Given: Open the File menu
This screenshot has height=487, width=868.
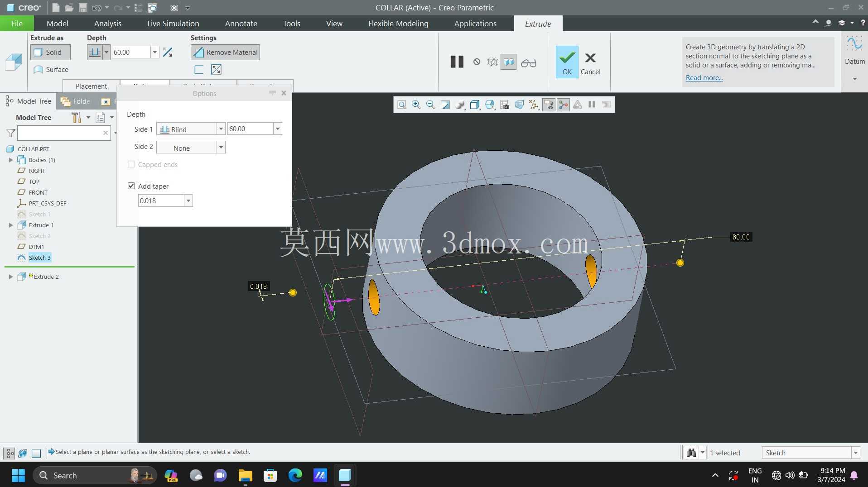Looking at the screenshot, I should tap(17, 24).
